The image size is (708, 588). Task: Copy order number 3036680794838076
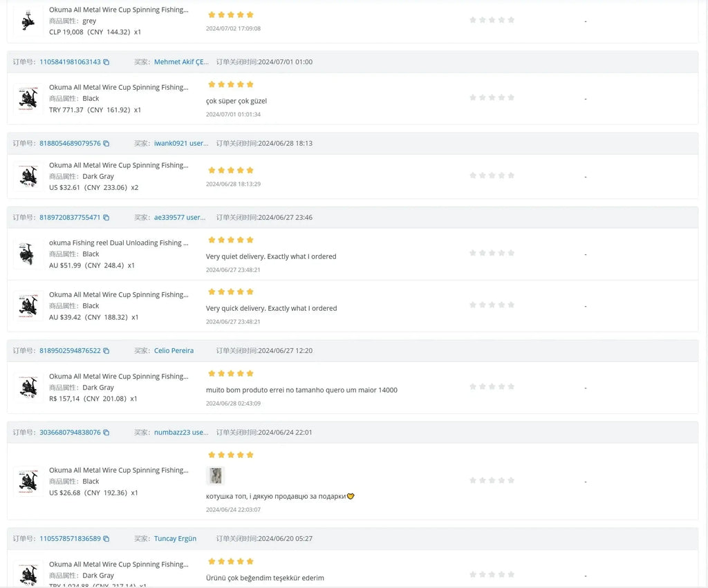click(x=106, y=433)
